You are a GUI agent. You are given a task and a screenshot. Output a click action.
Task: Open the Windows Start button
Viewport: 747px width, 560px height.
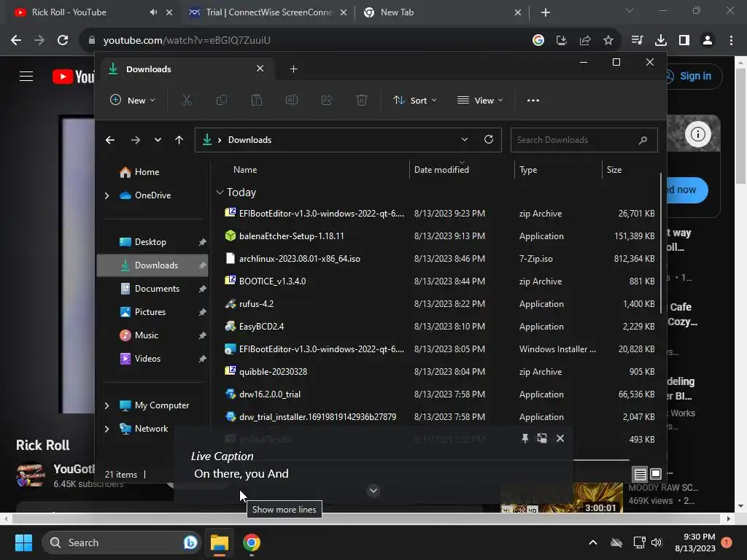(23, 542)
